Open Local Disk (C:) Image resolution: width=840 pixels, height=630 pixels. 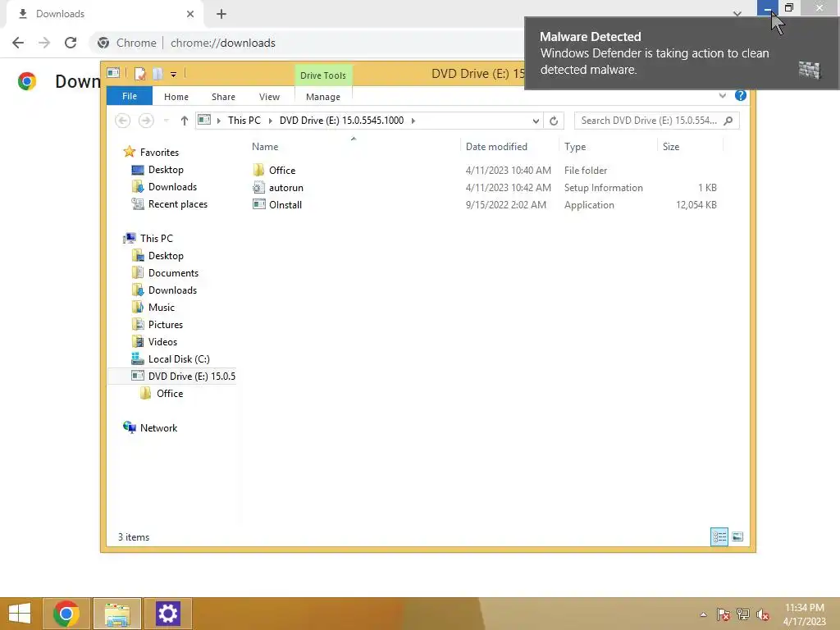pyautogui.click(x=178, y=359)
